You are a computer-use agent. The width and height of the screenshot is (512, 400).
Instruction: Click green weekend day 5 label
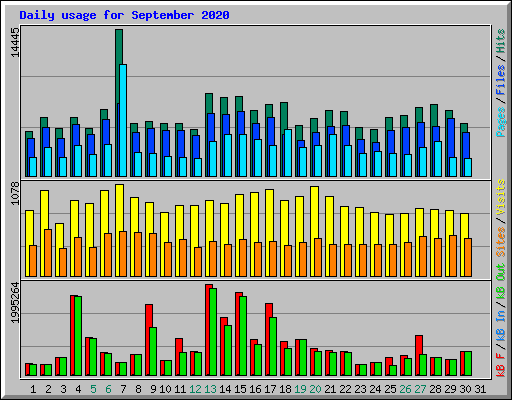[x=93, y=389]
